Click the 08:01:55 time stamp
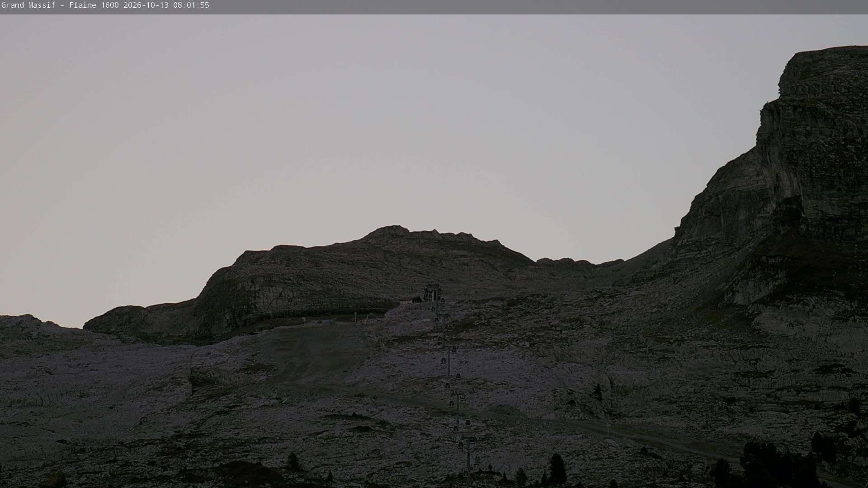The width and height of the screenshot is (868, 488). 191,5
